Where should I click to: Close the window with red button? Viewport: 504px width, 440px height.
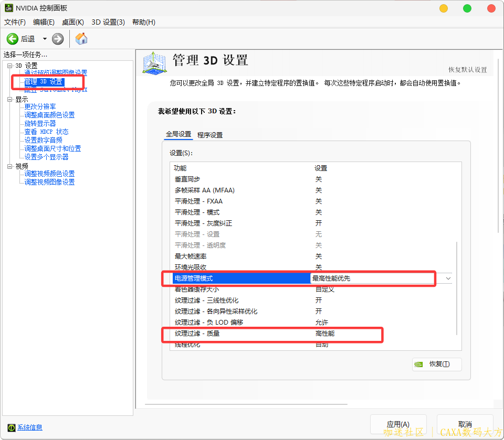(x=491, y=8)
